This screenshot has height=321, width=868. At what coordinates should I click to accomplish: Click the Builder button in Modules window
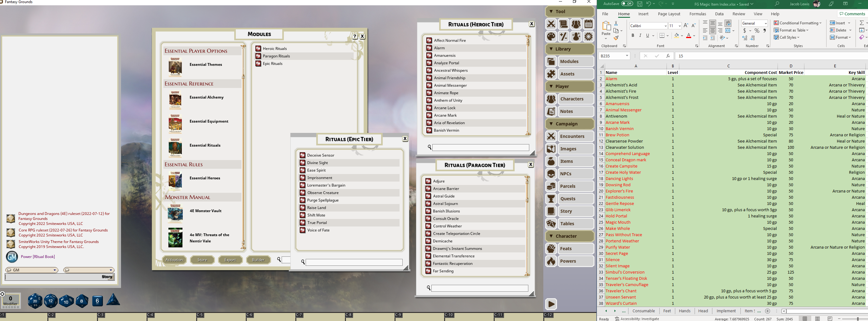coord(258,260)
